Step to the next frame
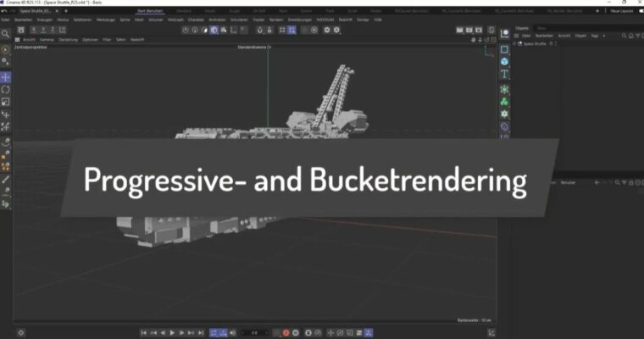644x339 pixels. pyautogui.click(x=181, y=333)
